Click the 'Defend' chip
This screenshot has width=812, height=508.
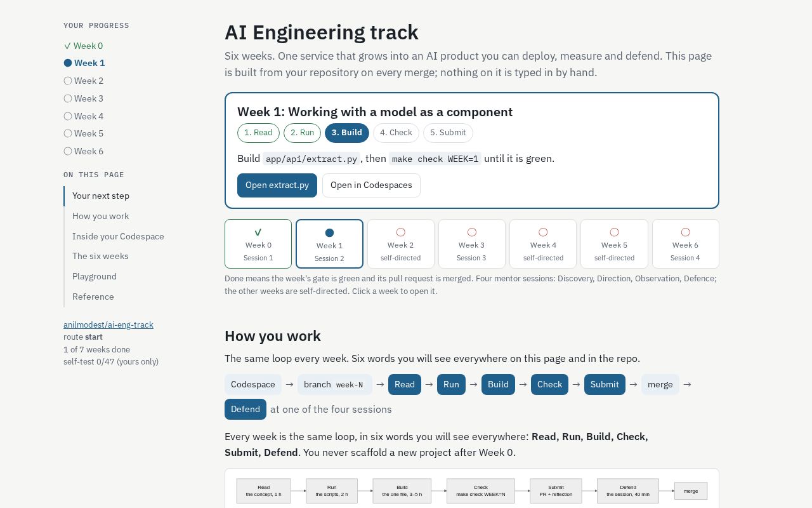tap(246, 409)
